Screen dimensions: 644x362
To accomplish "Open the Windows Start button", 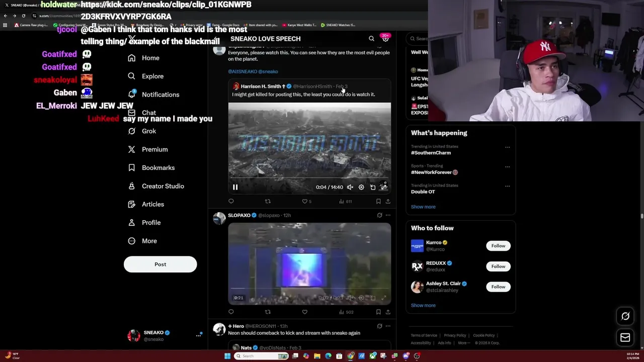I will (x=227, y=356).
